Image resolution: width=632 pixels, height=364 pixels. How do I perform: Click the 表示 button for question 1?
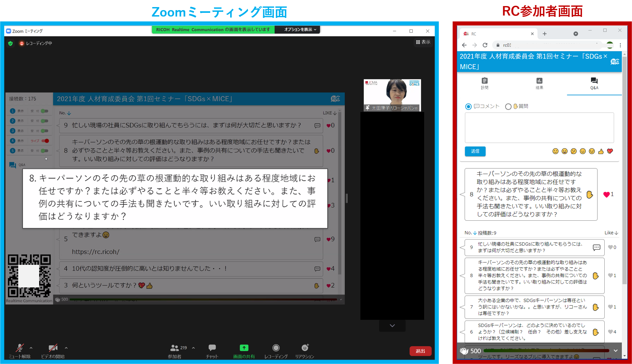21,111
